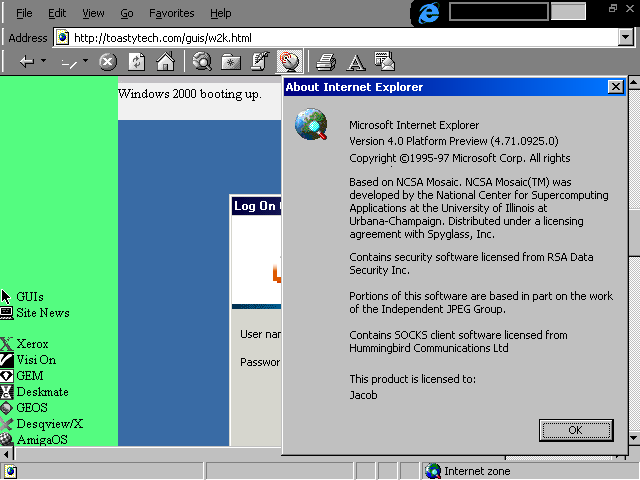Open the View menu
The width and height of the screenshot is (640, 480).
pos(93,13)
